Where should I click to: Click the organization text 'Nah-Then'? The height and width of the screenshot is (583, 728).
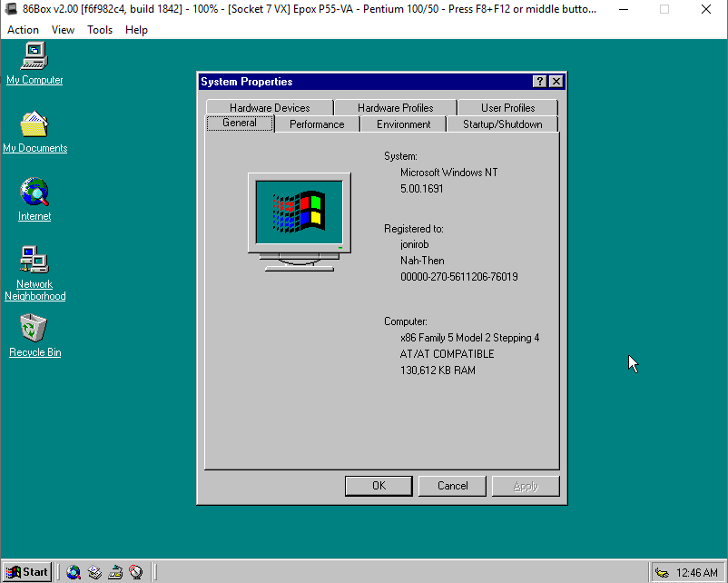422,261
